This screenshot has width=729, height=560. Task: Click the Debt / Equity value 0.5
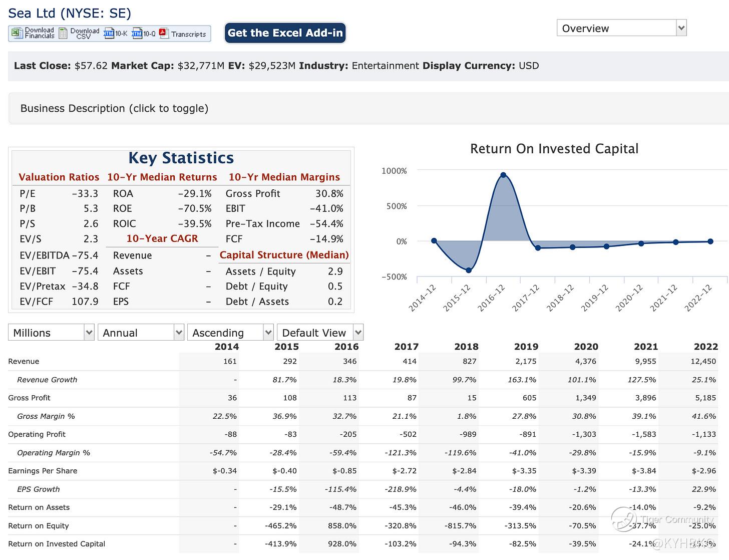335,287
